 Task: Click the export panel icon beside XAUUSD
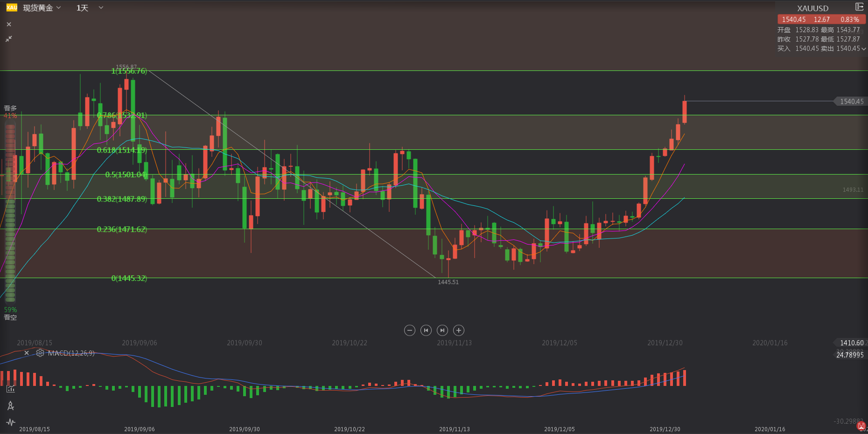click(859, 7)
